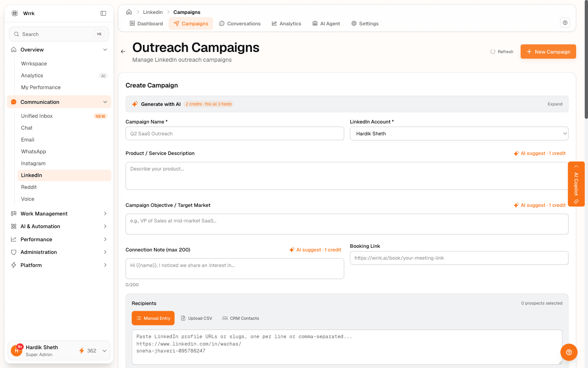Click the New Campaign button
The image size is (588, 368).
click(x=548, y=52)
